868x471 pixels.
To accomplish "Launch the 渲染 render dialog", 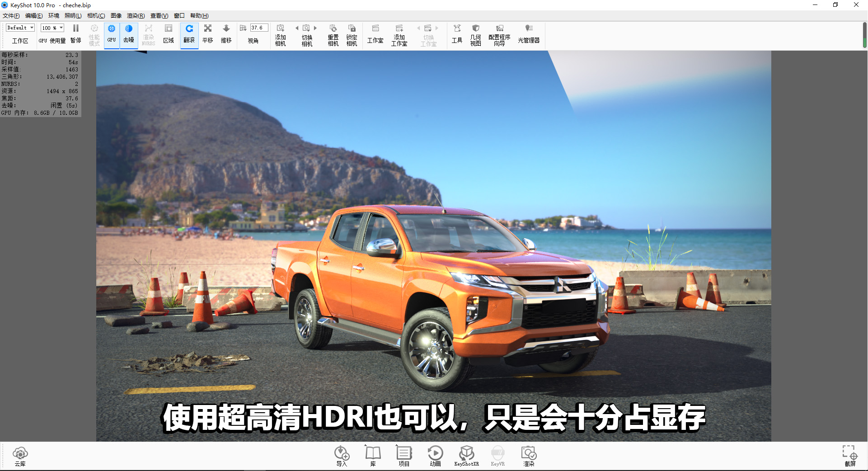I will pyautogui.click(x=528, y=456).
